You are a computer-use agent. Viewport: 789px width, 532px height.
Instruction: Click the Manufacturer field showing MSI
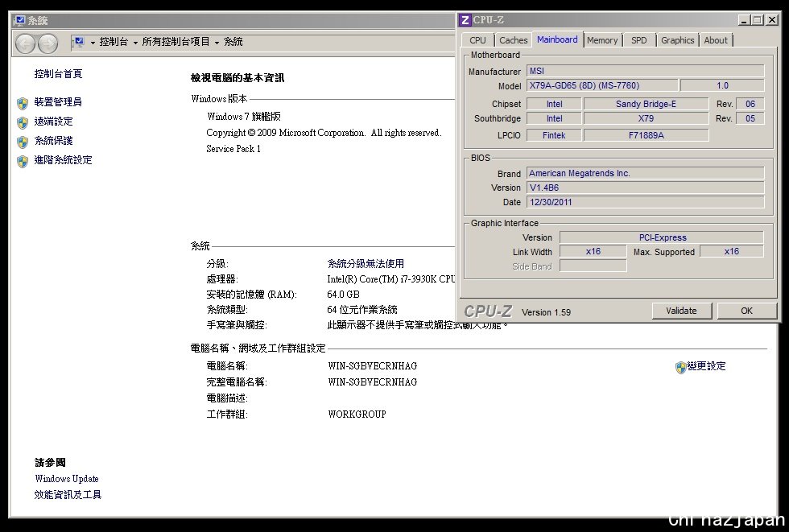pyautogui.click(x=645, y=71)
